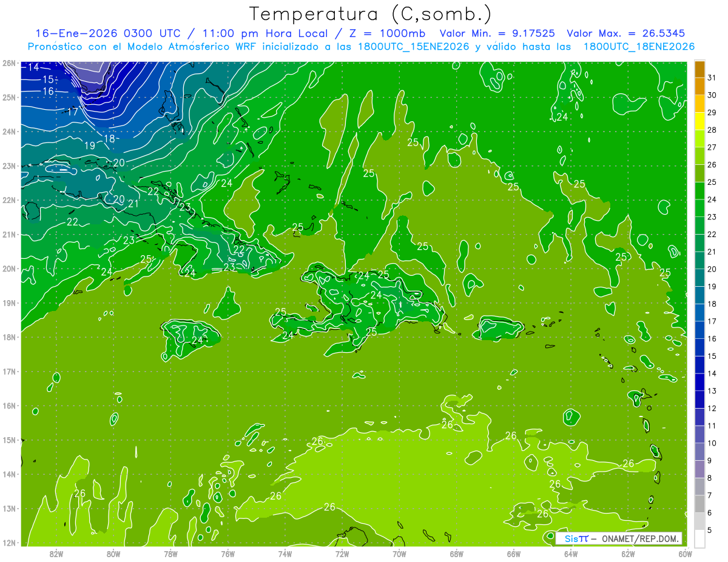Click the color bar scale label 7

coord(709,495)
